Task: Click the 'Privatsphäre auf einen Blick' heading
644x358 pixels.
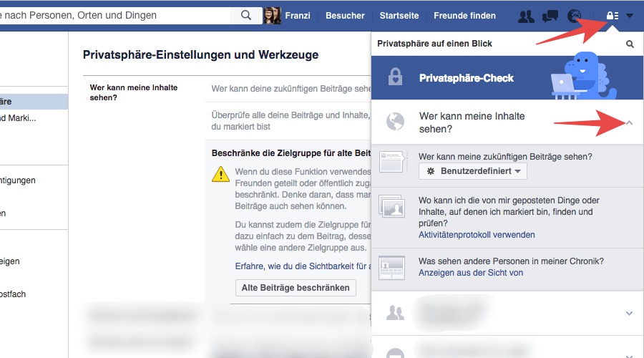Action: 434,44
